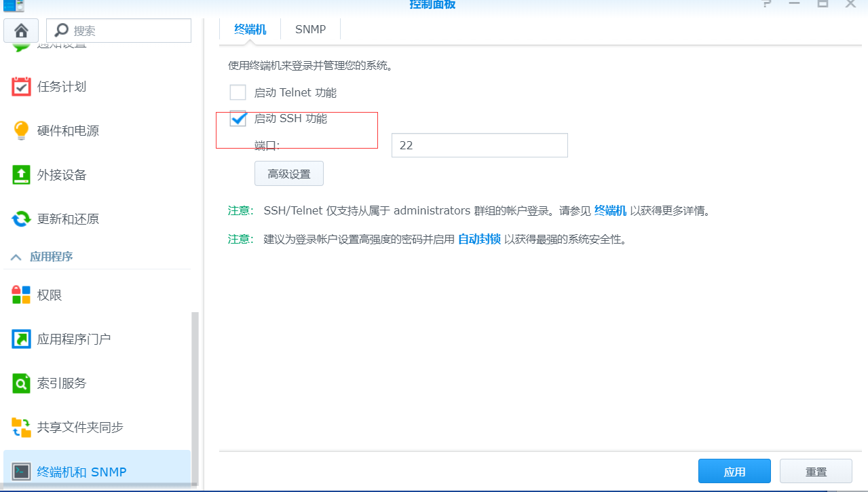The height and width of the screenshot is (492, 868).
Task: Click the search magnifier icon
Action: [x=62, y=31]
